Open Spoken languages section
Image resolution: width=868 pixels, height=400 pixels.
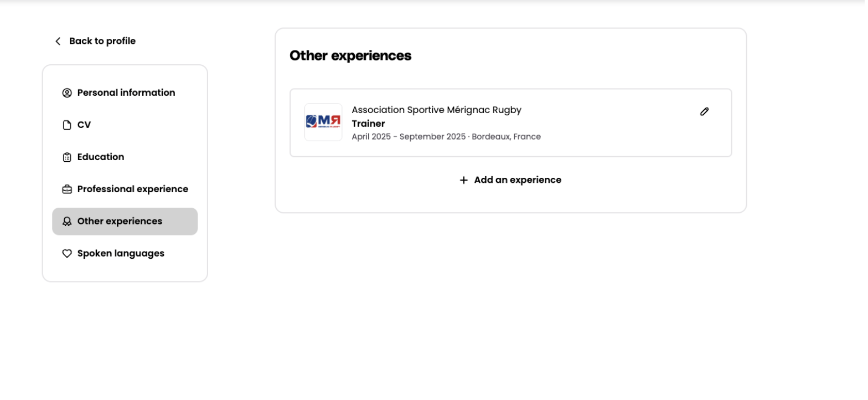click(121, 254)
